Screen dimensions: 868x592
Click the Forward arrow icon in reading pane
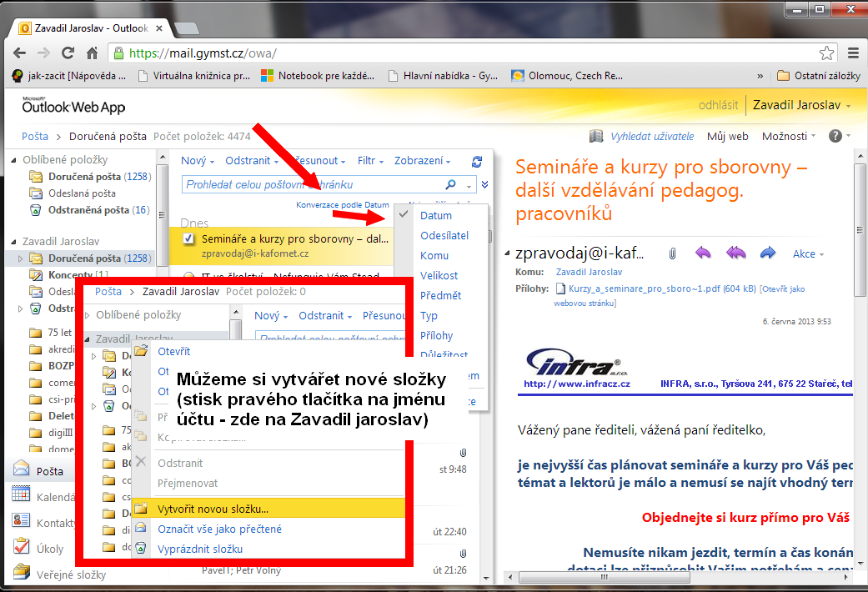(x=768, y=253)
